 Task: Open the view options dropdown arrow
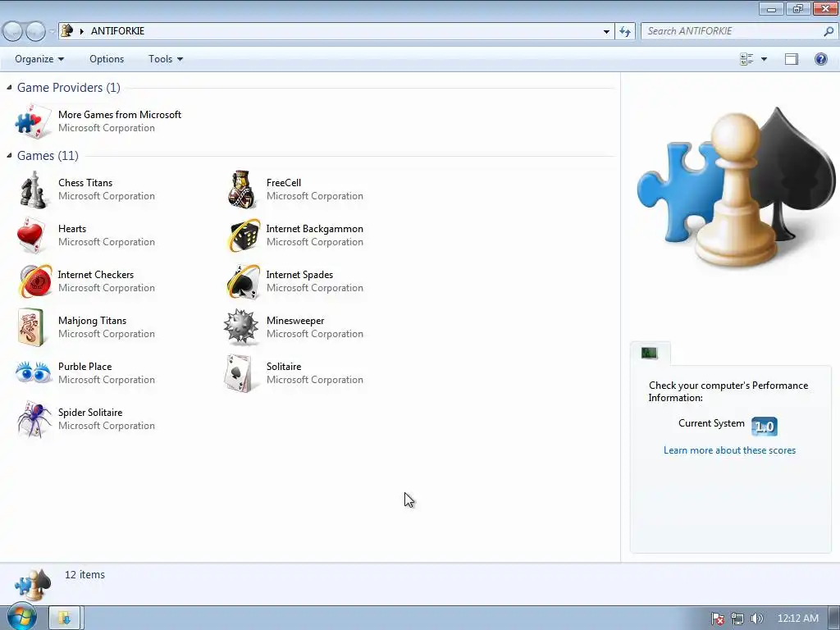[x=764, y=59]
